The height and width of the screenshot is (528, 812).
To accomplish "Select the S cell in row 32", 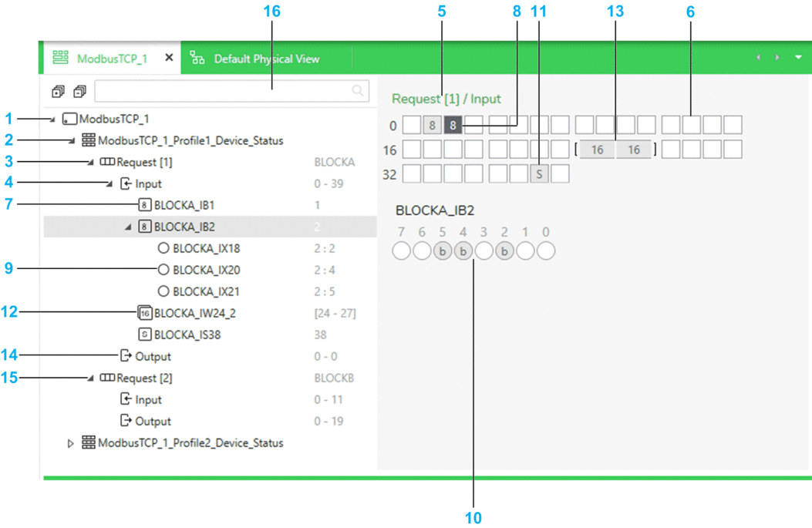I will tap(539, 174).
